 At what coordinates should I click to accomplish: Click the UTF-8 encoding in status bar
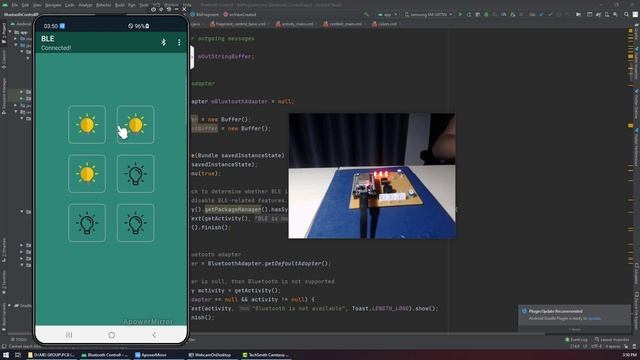coord(596,346)
